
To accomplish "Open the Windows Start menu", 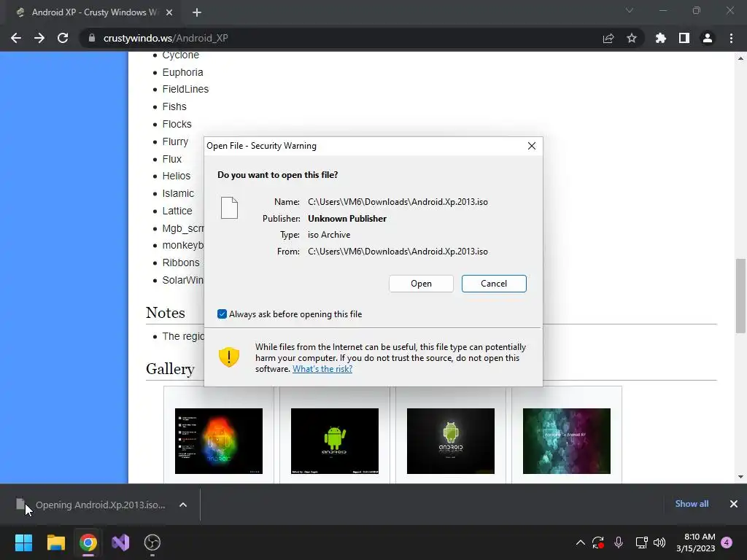I will pyautogui.click(x=24, y=542).
